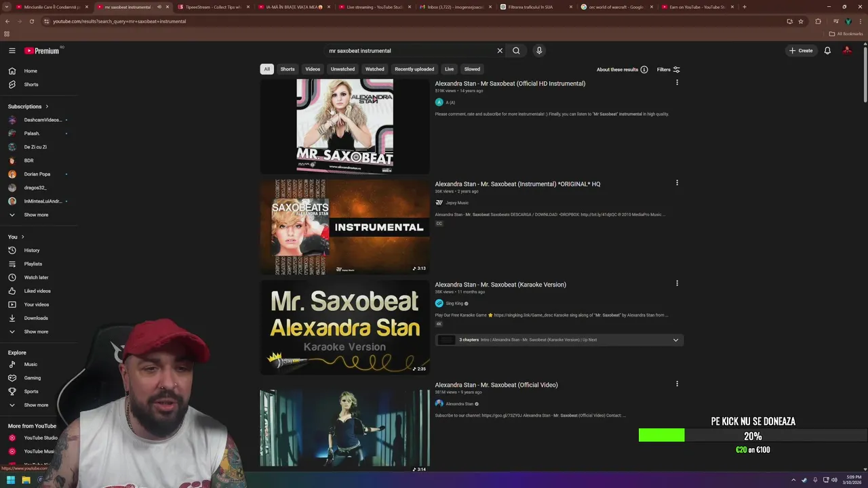Open Instrumental ORIGINAL HQ video title
This screenshot has width=868, height=488.
point(517,184)
